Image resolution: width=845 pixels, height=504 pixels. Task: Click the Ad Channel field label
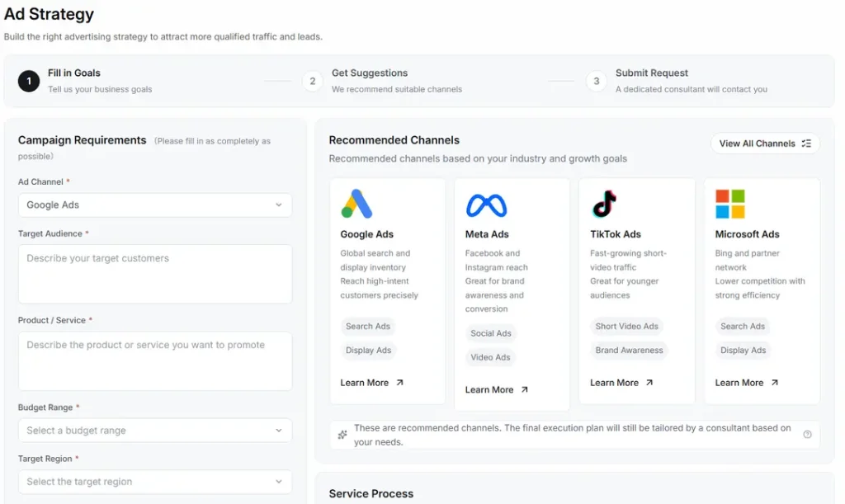(40, 182)
